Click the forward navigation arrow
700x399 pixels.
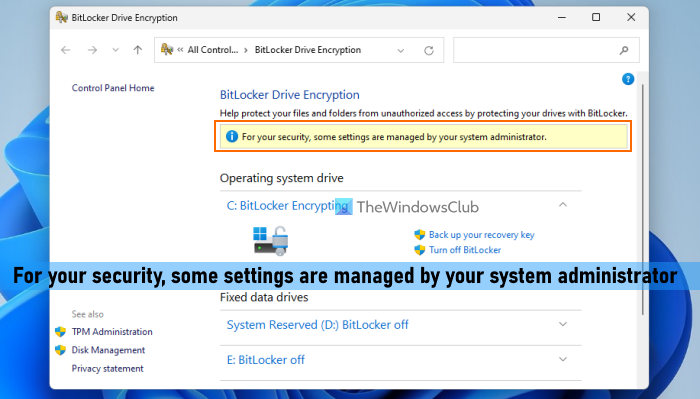click(x=92, y=50)
